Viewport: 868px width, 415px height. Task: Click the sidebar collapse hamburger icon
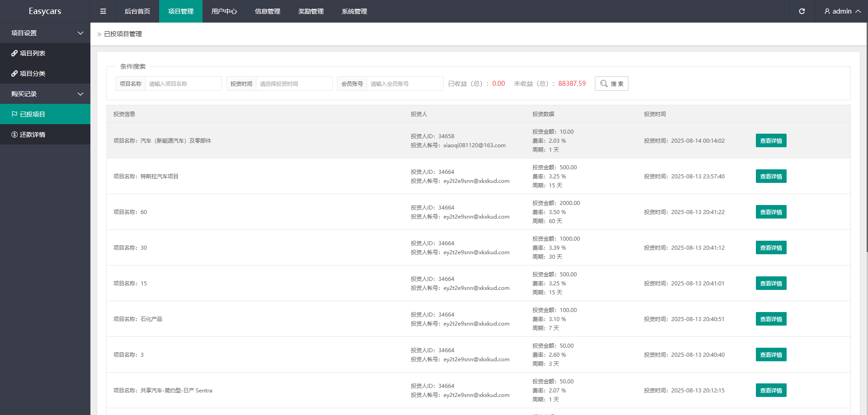pyautogui.click(x=103, y=11)
